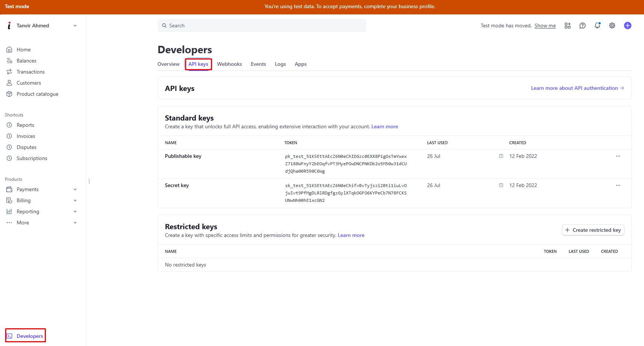Open the Secret key overflow menu
Screen dimensions: 644x346
618,185
